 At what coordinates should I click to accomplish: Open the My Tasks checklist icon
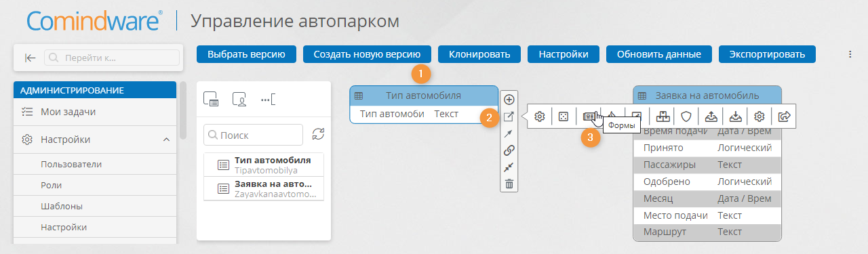[x=27, y=112]
